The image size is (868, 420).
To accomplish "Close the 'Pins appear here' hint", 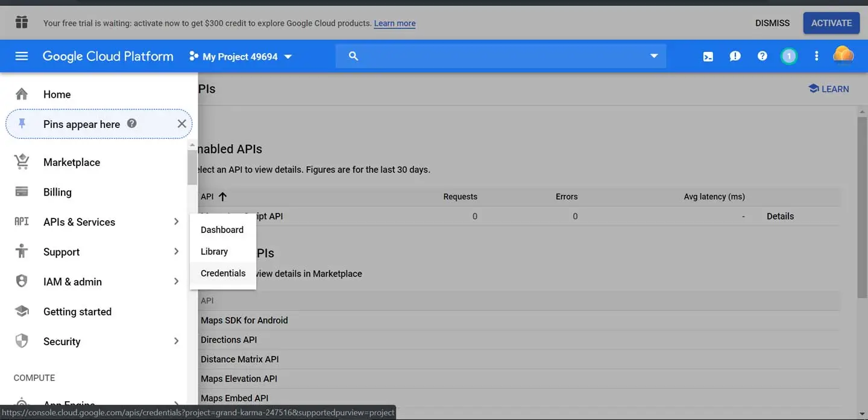I will tap(181, 124).
